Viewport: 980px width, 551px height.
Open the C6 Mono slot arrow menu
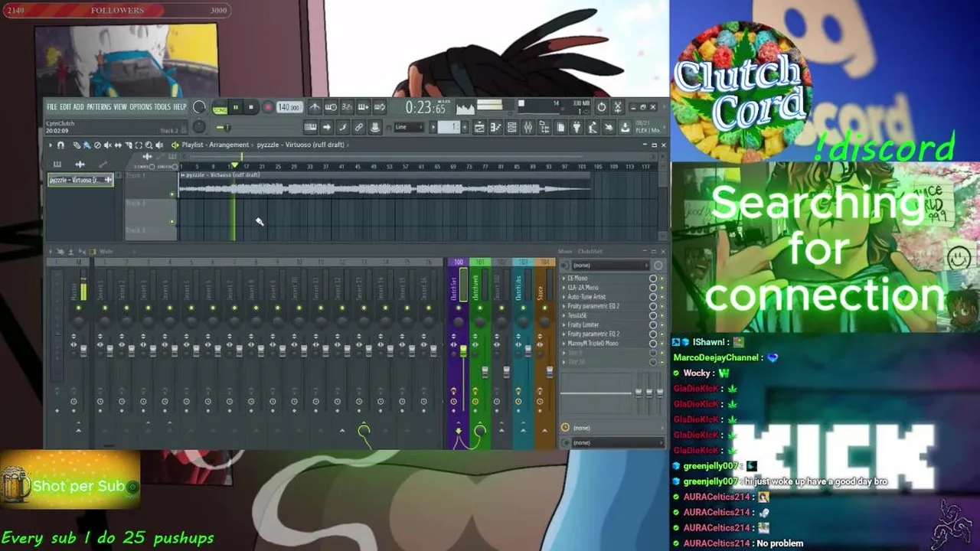[564, 278]
